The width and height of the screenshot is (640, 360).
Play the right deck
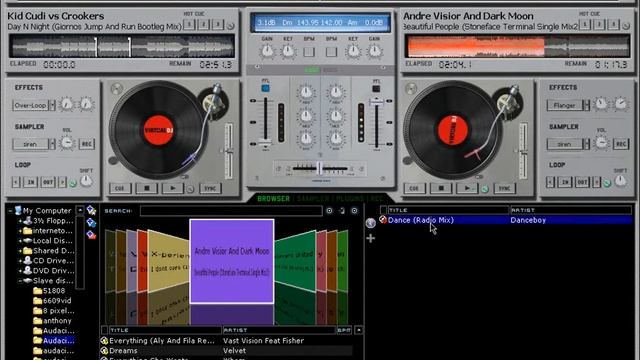point(467,188)
